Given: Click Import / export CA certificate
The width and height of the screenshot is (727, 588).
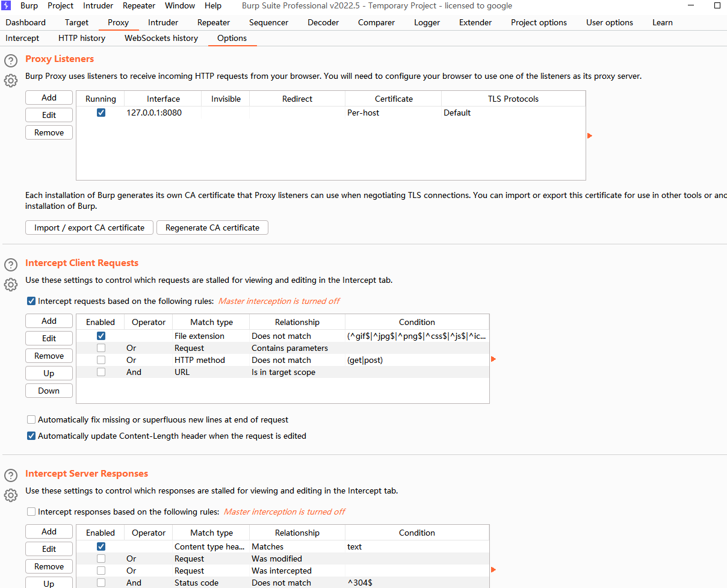Looking at the screenshot, I should pos(89,227).
